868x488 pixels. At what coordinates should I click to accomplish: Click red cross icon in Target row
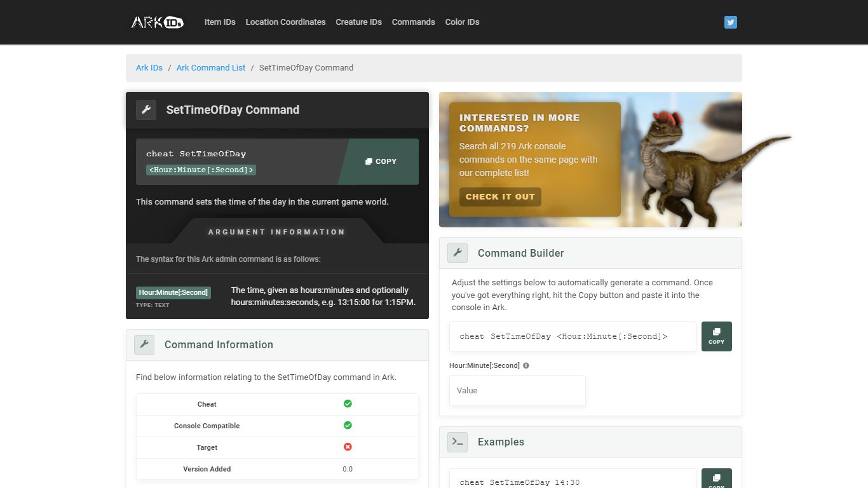click(348, 447)
